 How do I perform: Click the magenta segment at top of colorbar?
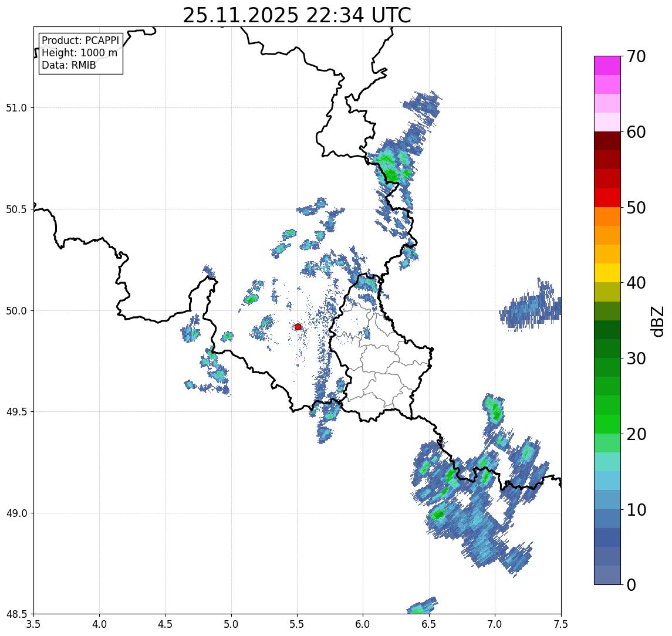coord(607,66)
